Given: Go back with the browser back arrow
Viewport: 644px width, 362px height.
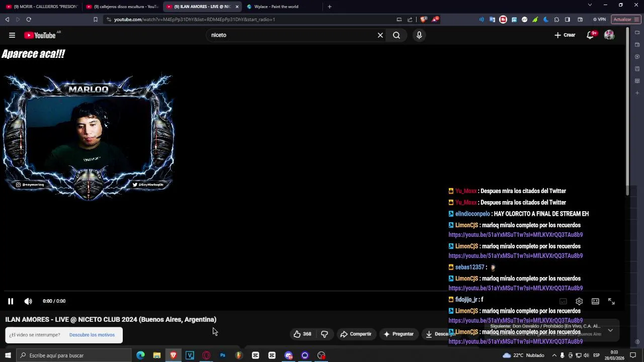Looking at the screenshot, I should tap(7, 20).
